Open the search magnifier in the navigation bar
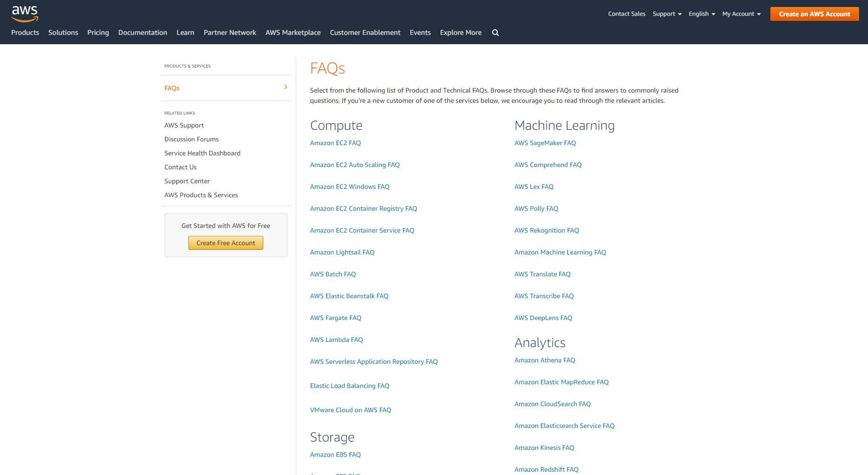 coord(495,33)
